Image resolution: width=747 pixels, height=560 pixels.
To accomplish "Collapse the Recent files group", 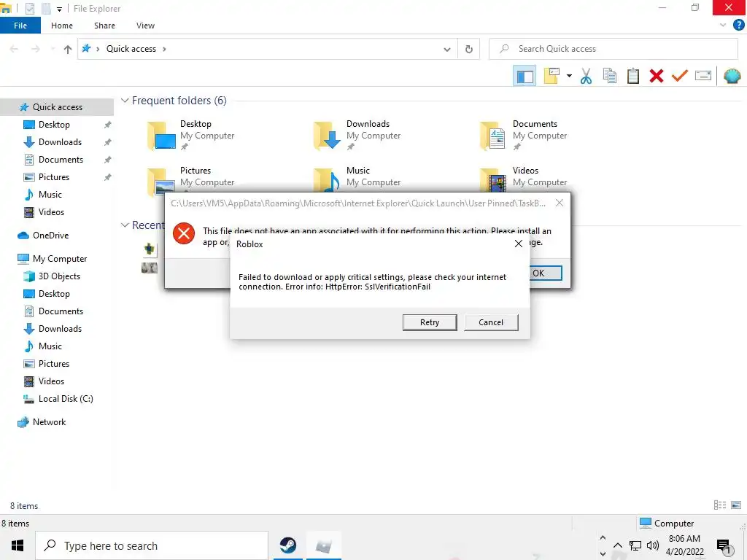I will [x=125, y=225].
